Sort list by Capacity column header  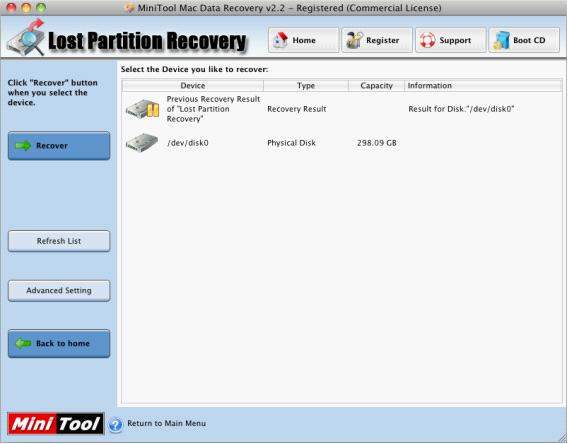click(376, 85)
